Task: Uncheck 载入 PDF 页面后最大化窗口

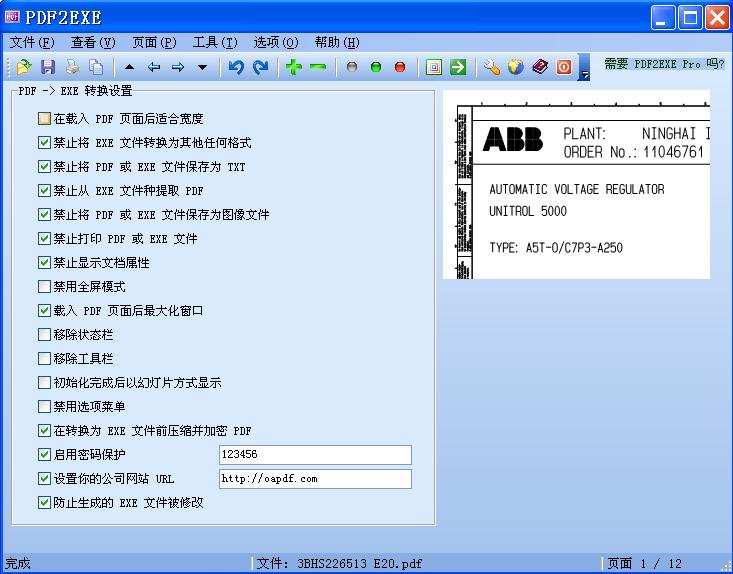Action: (44, 310)
